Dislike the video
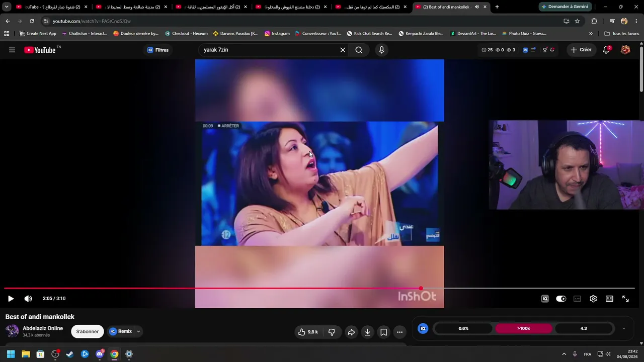 point(332,332)
